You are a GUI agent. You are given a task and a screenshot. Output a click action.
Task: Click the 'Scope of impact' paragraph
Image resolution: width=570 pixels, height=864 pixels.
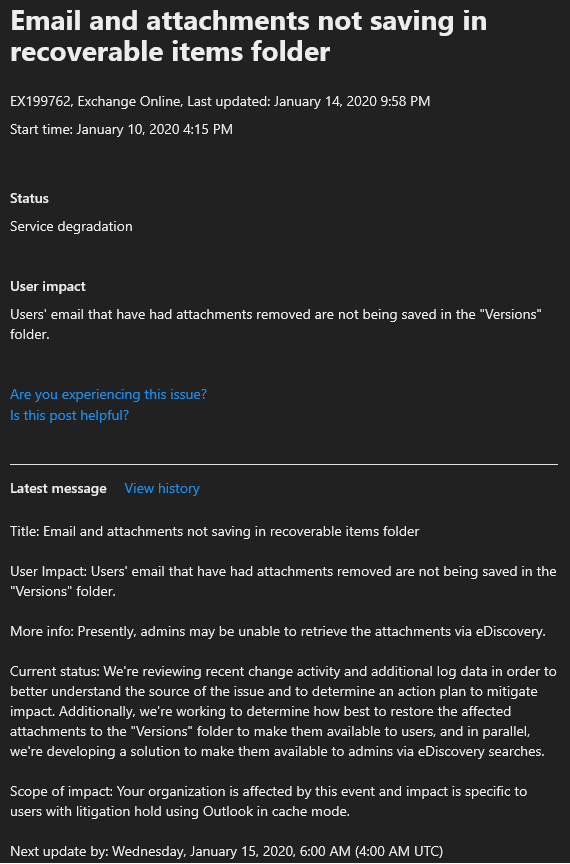tap(268, 801)
